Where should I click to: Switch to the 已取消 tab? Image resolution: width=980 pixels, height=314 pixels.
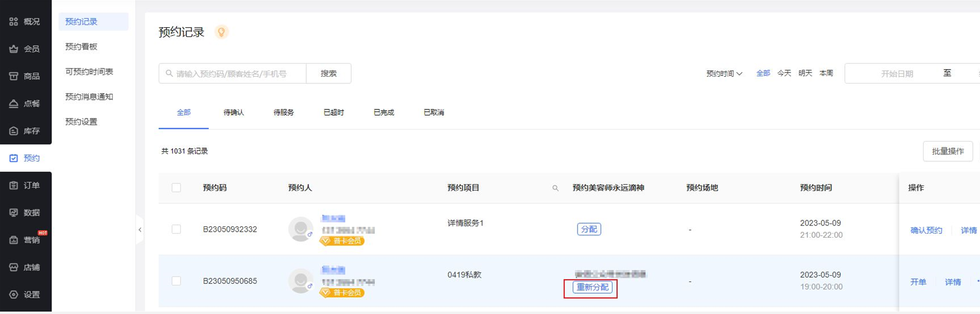click(x=434, y=113)
